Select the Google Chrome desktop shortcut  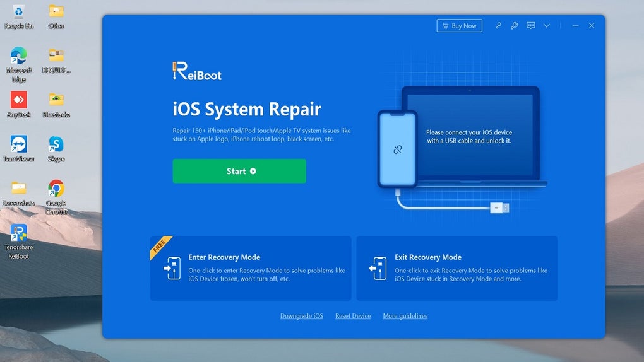pyautogui.click(x=56, y=197)
